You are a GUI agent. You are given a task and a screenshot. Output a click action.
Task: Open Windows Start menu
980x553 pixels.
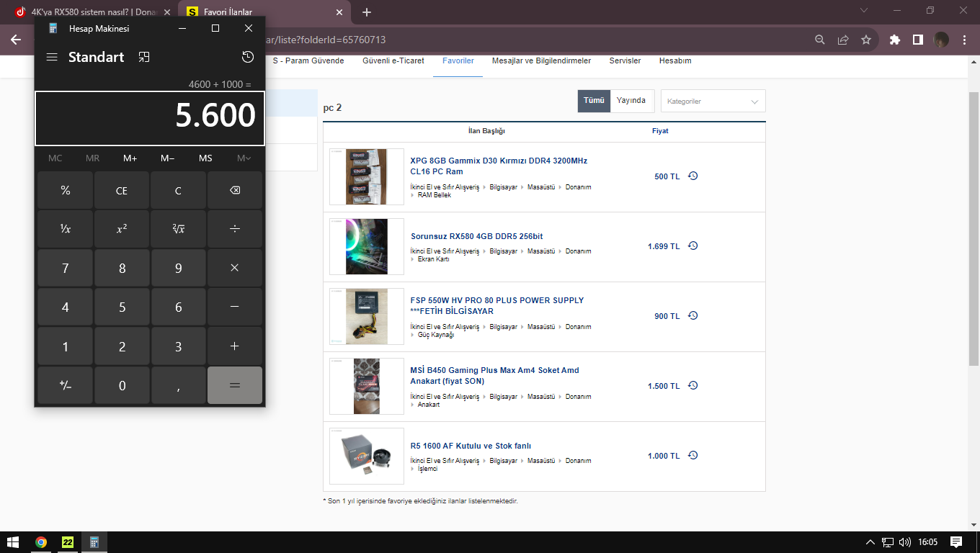pos(13,541)
